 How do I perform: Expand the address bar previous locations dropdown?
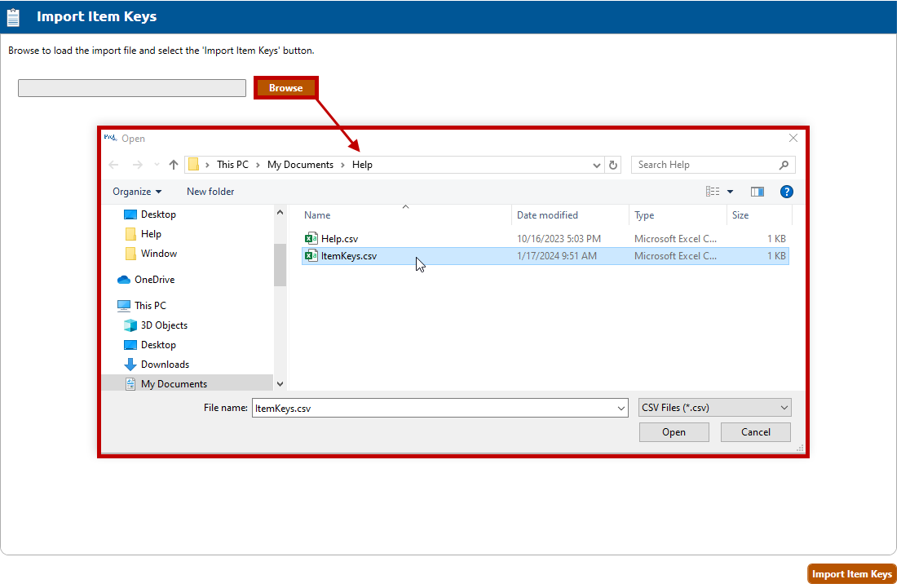point(597,165)
